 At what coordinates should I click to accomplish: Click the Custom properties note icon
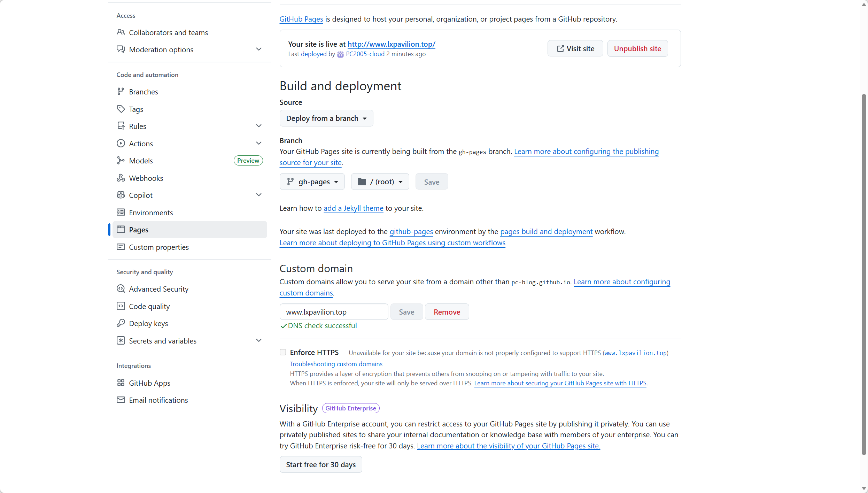121,247
